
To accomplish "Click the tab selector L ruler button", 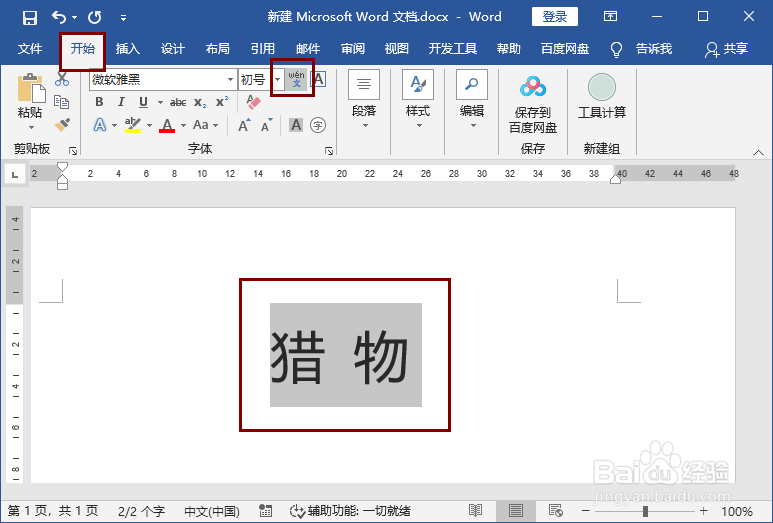I will pyautogui.click(x=15, y=174).
